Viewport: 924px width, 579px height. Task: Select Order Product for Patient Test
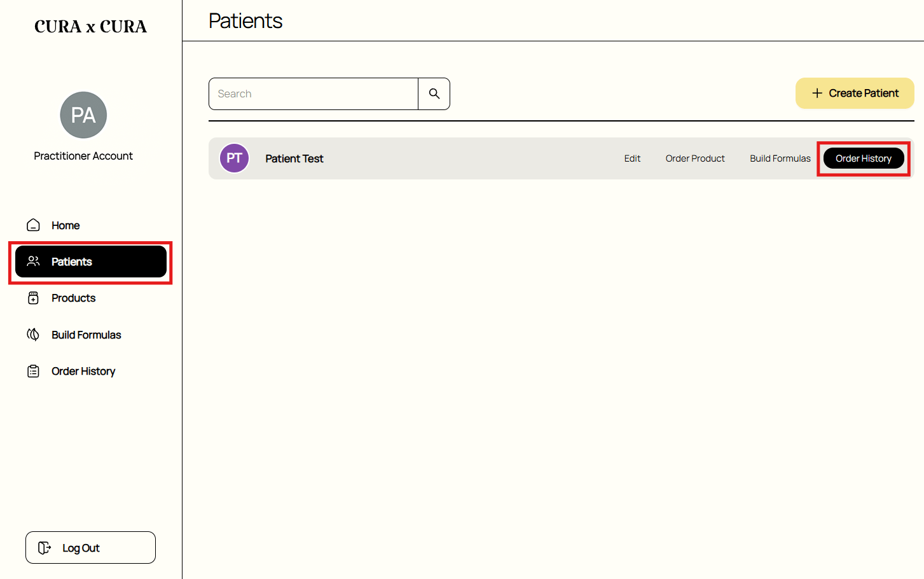click(695, 158)
